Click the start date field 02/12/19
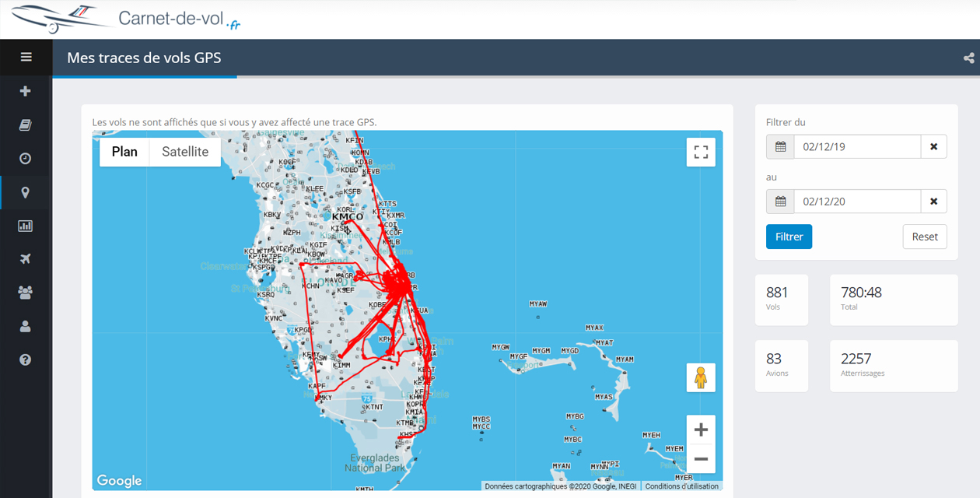 pyautogui.click(x=857, y=146)
